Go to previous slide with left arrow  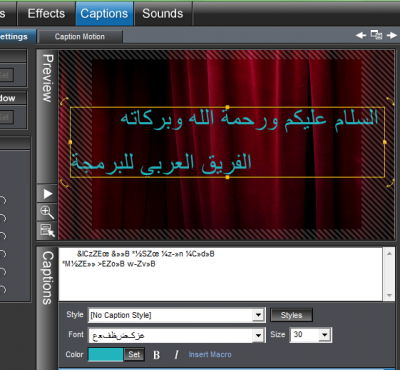pyautogui.click(x=361, y=35)
